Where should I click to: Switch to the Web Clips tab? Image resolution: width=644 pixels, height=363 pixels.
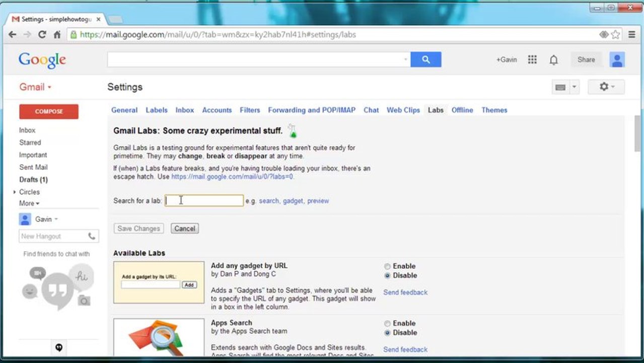point(403,110)
